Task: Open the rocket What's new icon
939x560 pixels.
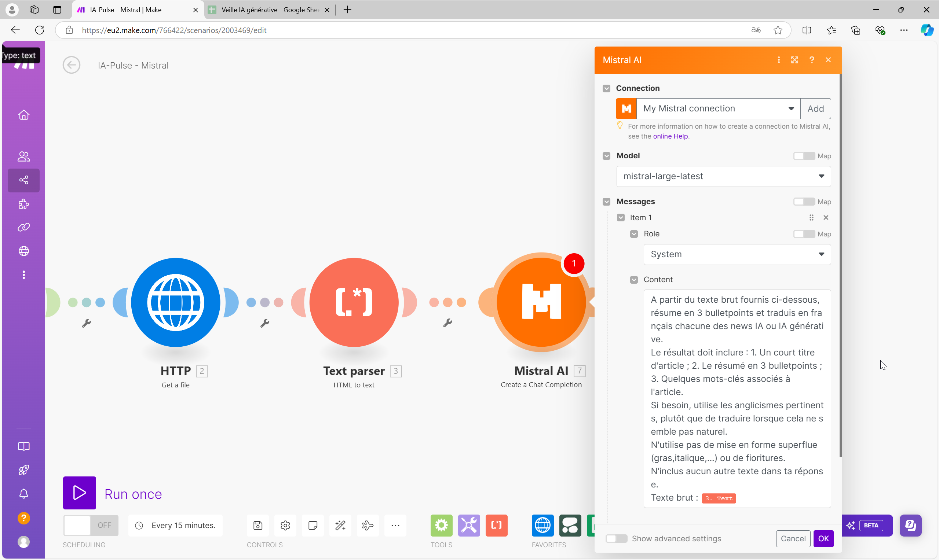Action: click(x=24, y=470)
